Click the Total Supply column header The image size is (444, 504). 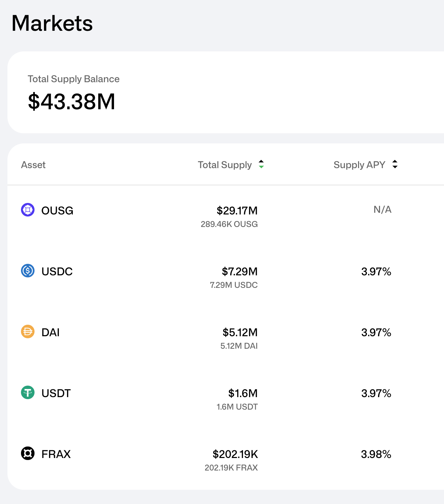pyautogui.click(x=225, y=165)
